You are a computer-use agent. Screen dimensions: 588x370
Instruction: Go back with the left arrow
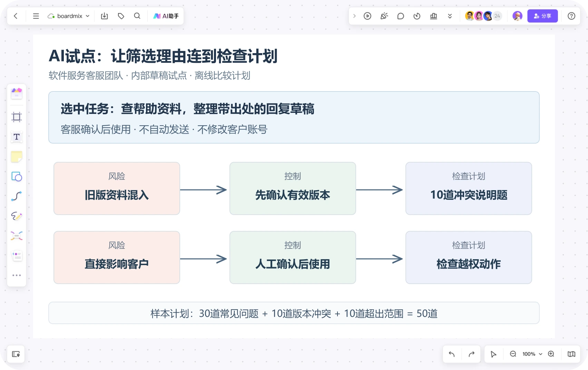click(x=16, y=16)
